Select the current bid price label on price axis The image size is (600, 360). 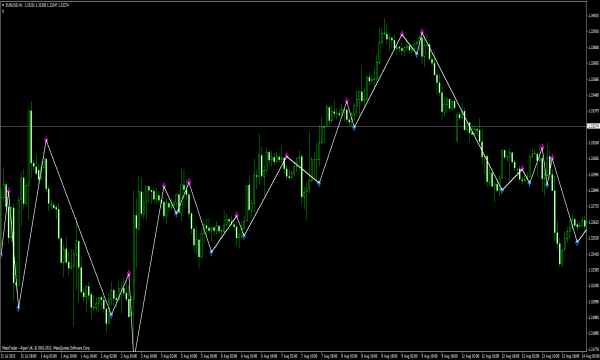click(593, 126)
